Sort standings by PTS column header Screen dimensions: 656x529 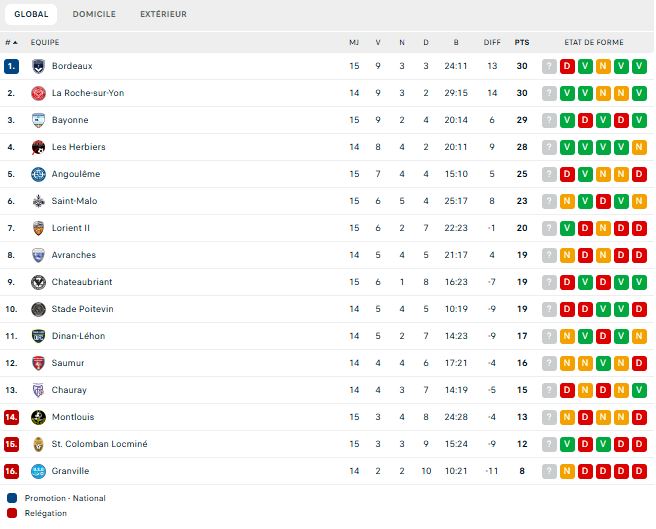522,42
